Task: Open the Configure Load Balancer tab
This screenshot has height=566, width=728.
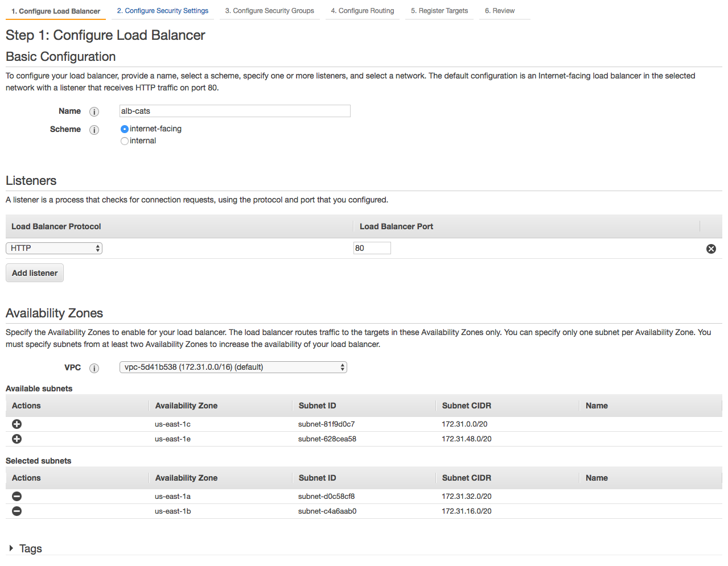Action: [x=56, y=11]
